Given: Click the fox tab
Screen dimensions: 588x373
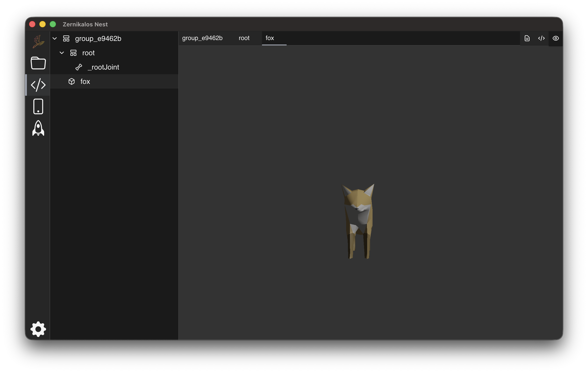Looking at the screenshot, I should (x=270, y=38).
